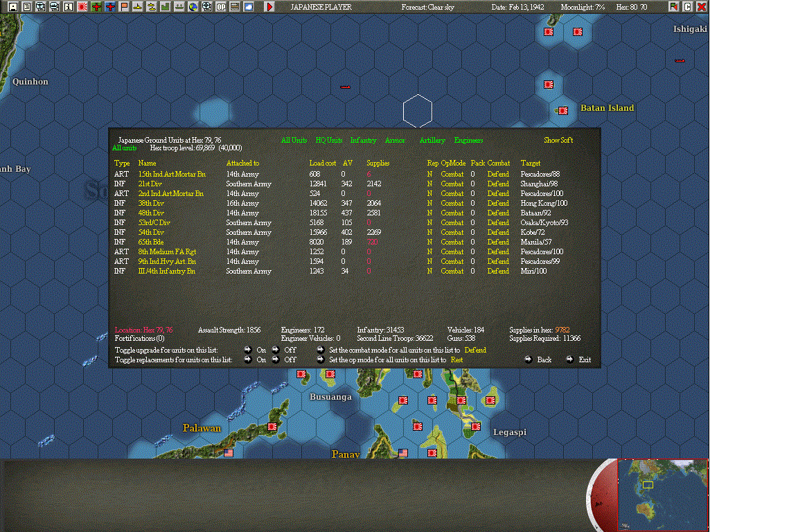798x532 pixels.
Task: Click the 'Hong Kong/100' target text
Action: (544, 203)
